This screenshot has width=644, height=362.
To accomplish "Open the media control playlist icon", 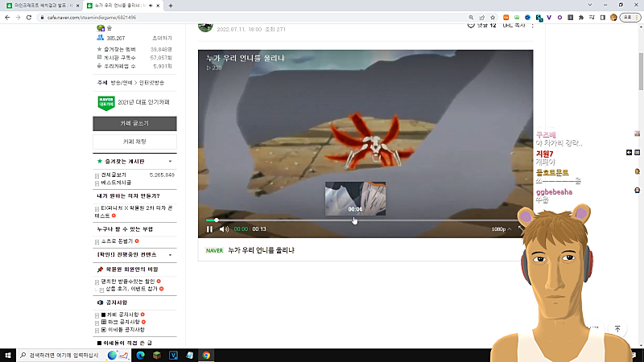I will pyautogui.click(x=592, y=17).
